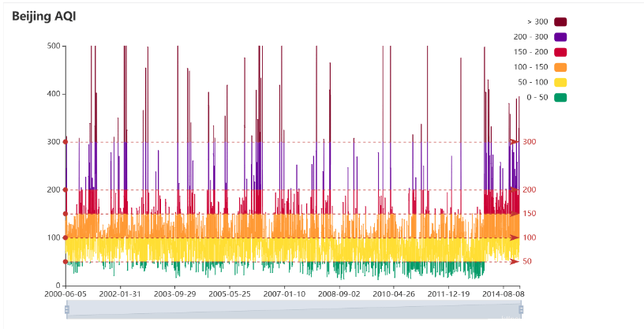Click the 500 y-axis tick label
The height and width of the screenshot is (329, 644).
54,46
